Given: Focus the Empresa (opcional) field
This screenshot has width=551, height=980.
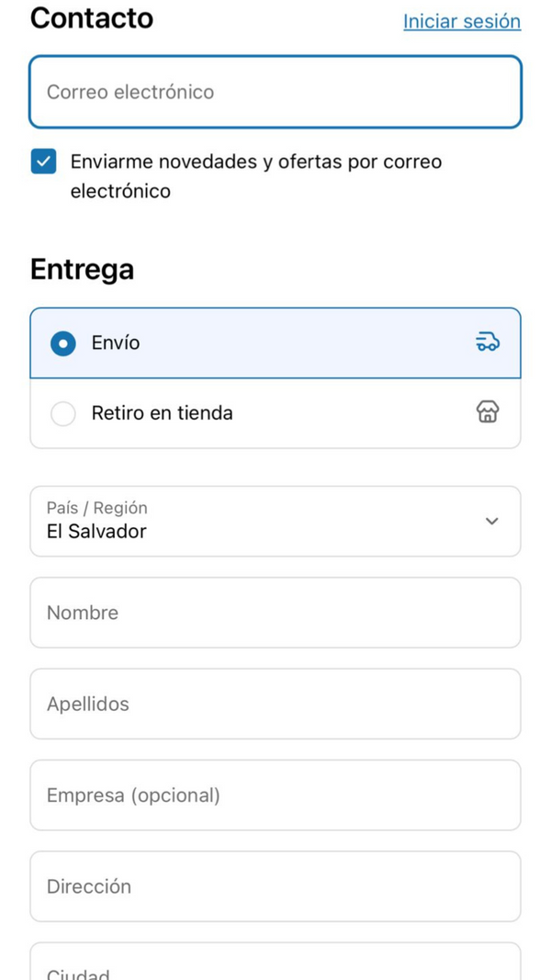Looking at the screenshot, I should pyautogui.click(x=275, y=795).
